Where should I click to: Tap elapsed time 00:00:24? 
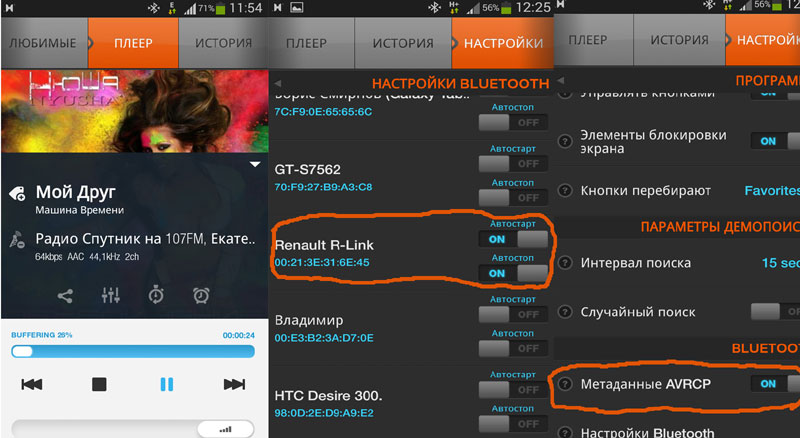click(238, 335)
